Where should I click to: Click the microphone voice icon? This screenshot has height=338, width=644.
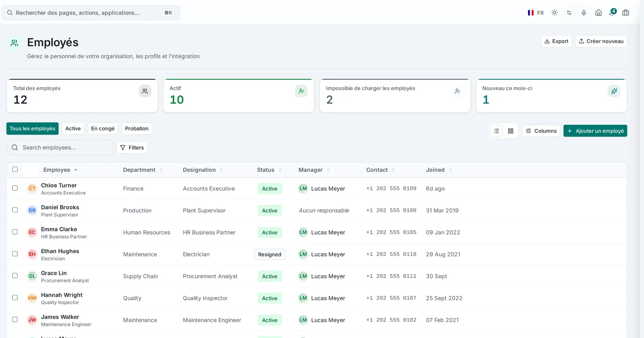click(584, 13)
